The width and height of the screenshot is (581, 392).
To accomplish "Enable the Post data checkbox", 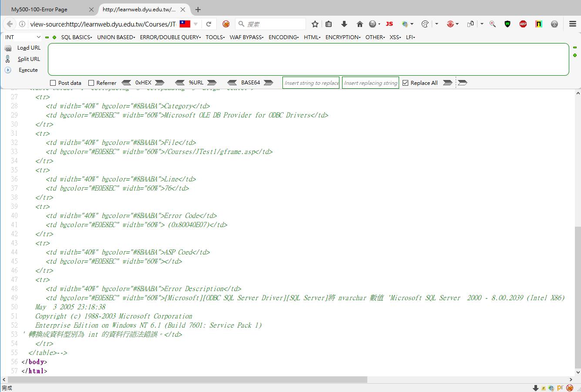I will (x=53, y=83).
